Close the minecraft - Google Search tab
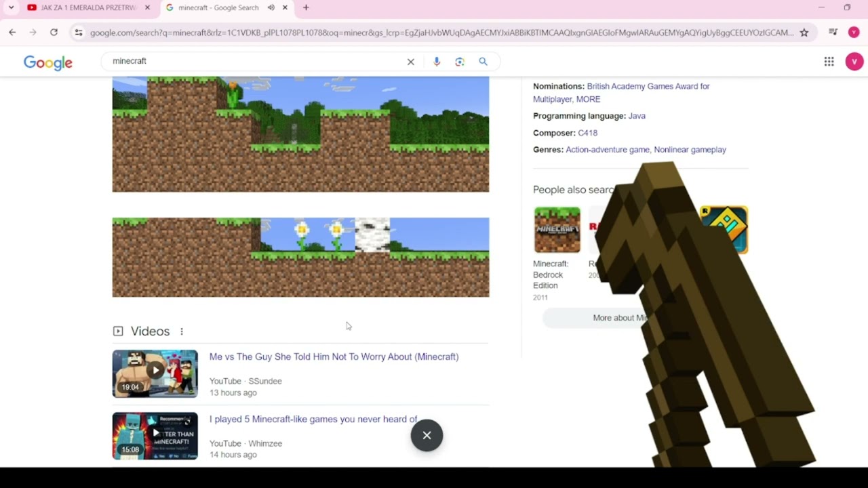 (x=285, y=7)
